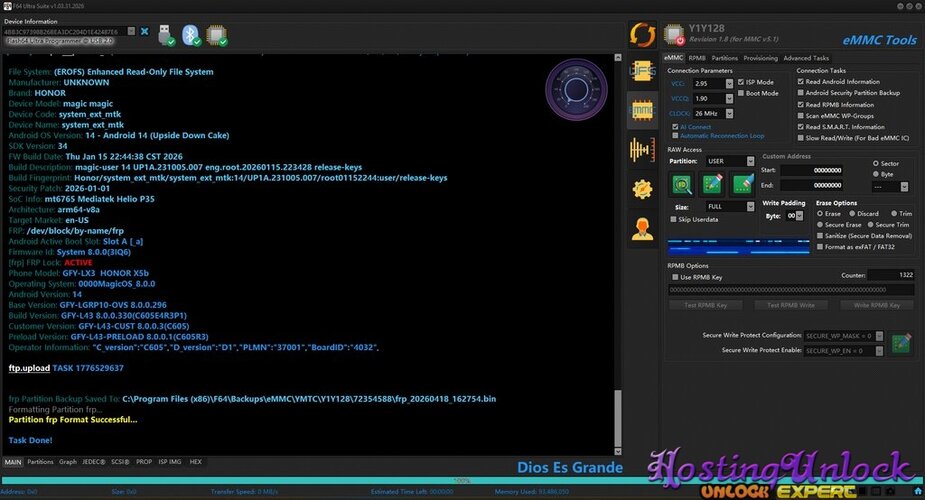This screenshot has height=500, width=925.
Task: Open the UFS tools sidebar icon
Action: (642, 71)
